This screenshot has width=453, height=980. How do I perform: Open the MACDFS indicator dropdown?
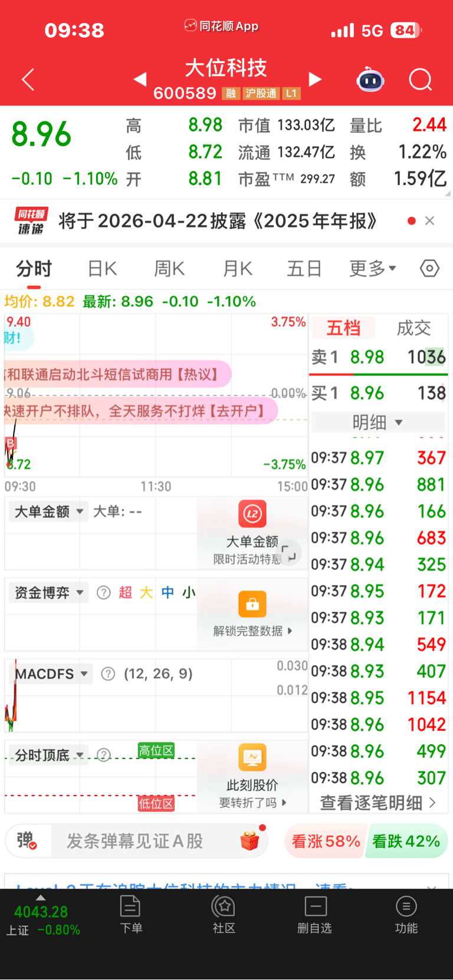52,674
